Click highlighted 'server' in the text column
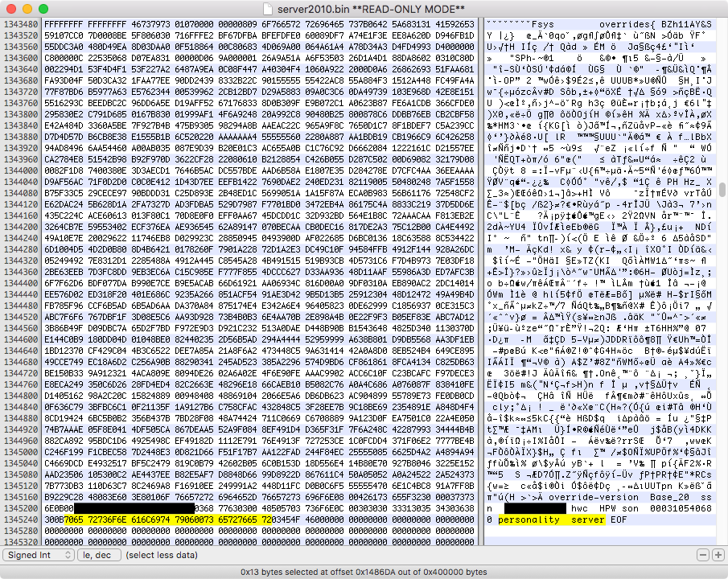Viewport: 728px width, 579px height. point(588,519)
